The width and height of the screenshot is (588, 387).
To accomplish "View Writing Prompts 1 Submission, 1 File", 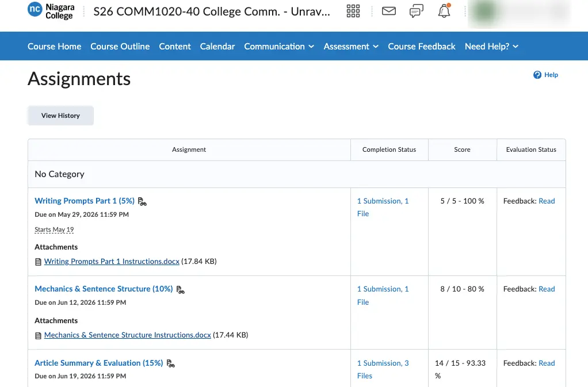I will [383, 207].
